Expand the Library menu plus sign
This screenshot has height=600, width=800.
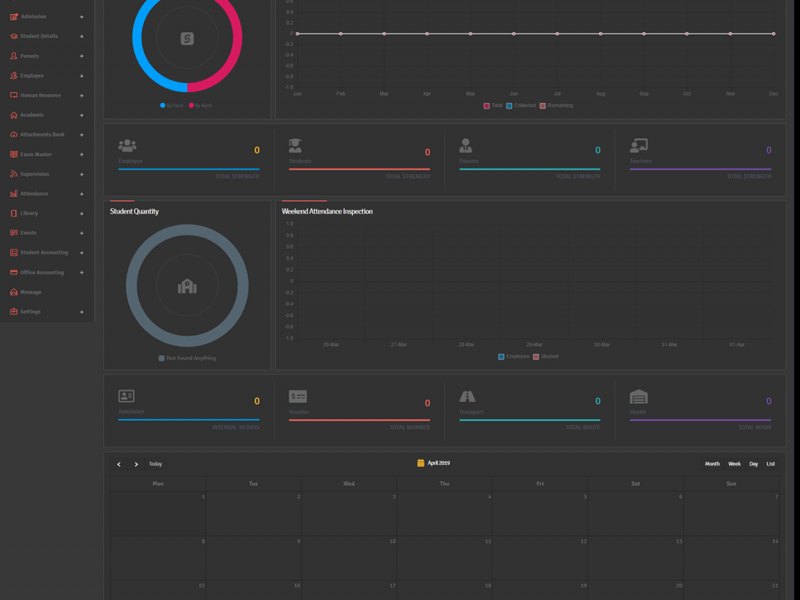(x=82, y=214)
